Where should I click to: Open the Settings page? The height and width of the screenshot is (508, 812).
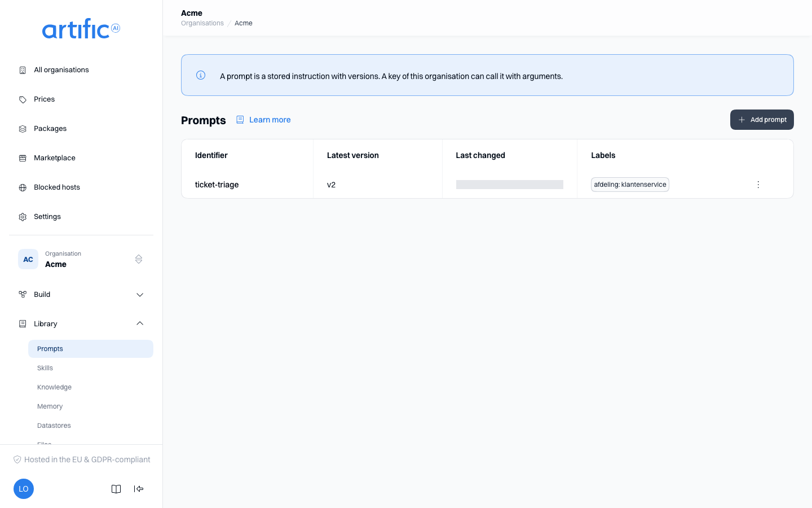tap(81, 217)
